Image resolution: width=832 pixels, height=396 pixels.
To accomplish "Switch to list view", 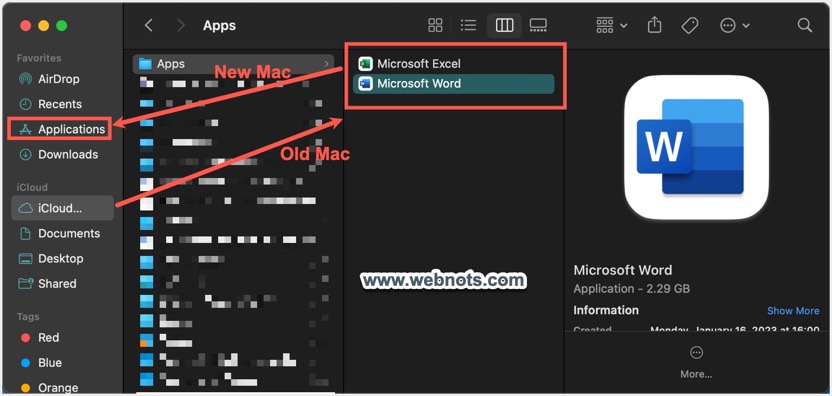I will (468, 25).
